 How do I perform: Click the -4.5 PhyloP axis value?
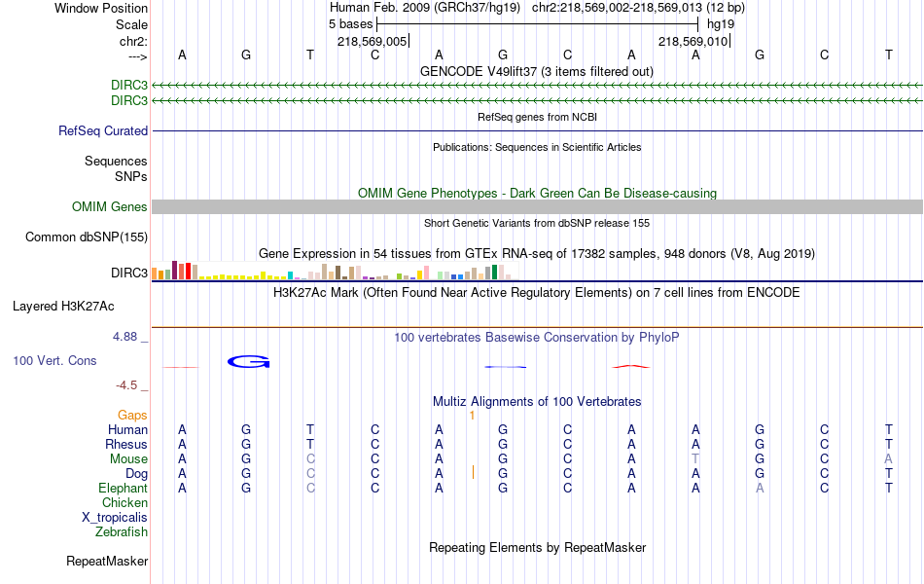tap(126, 385)
